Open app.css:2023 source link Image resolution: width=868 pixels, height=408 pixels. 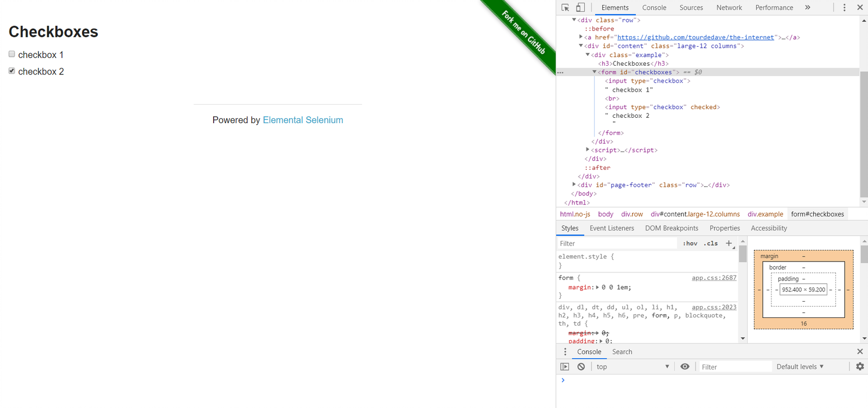point(714,307)
